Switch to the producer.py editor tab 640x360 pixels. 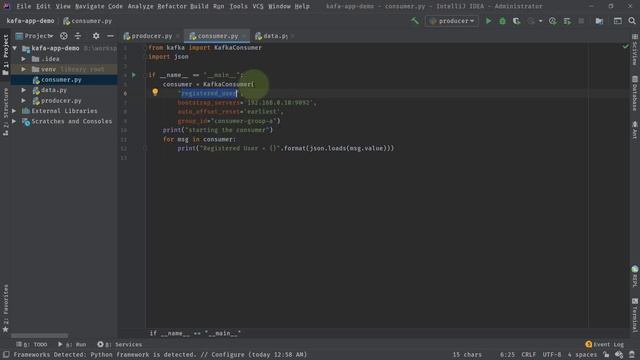(151, 36)
